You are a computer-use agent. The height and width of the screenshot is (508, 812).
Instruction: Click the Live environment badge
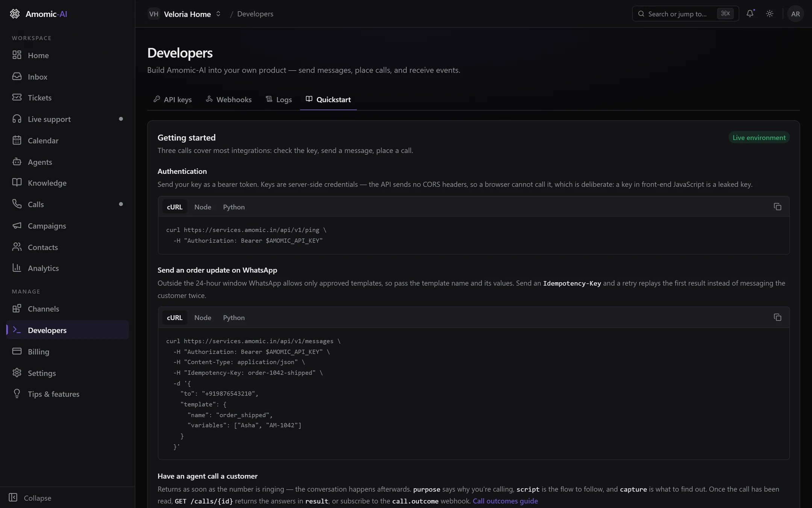click(759, 138)
